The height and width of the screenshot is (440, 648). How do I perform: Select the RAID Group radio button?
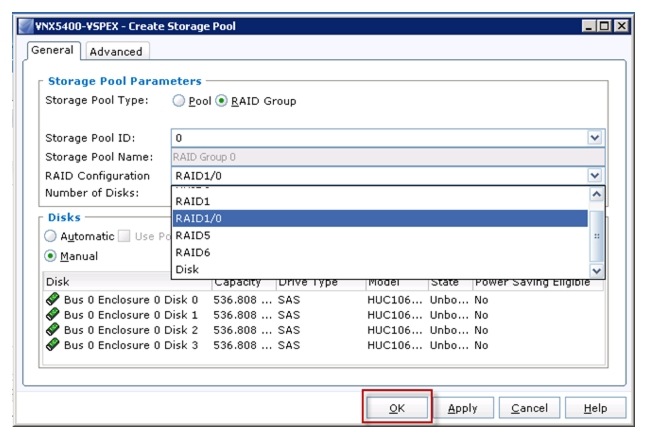coord(222,101)
